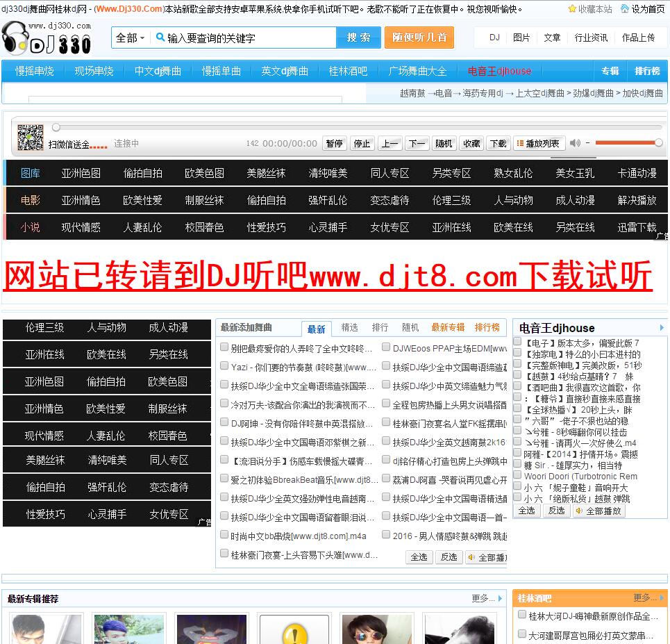Click the house icon beside 设为首页

pos(625,8)
